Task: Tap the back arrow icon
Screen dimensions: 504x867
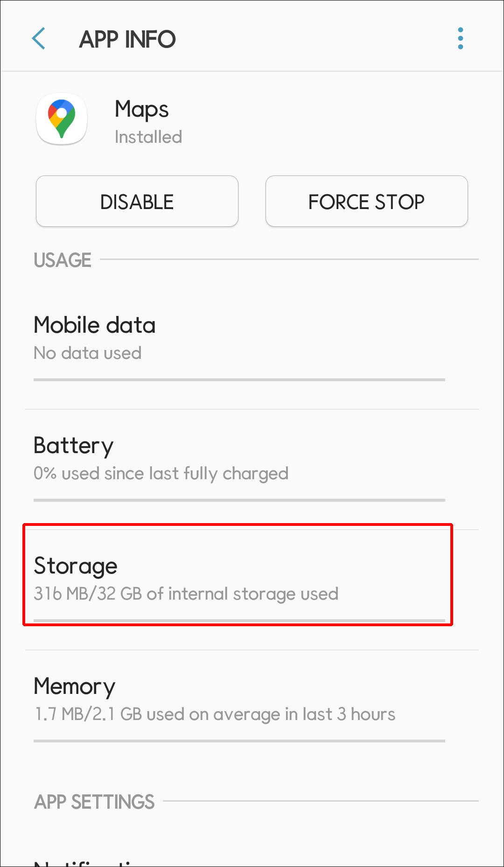Action: pos(39,38)
